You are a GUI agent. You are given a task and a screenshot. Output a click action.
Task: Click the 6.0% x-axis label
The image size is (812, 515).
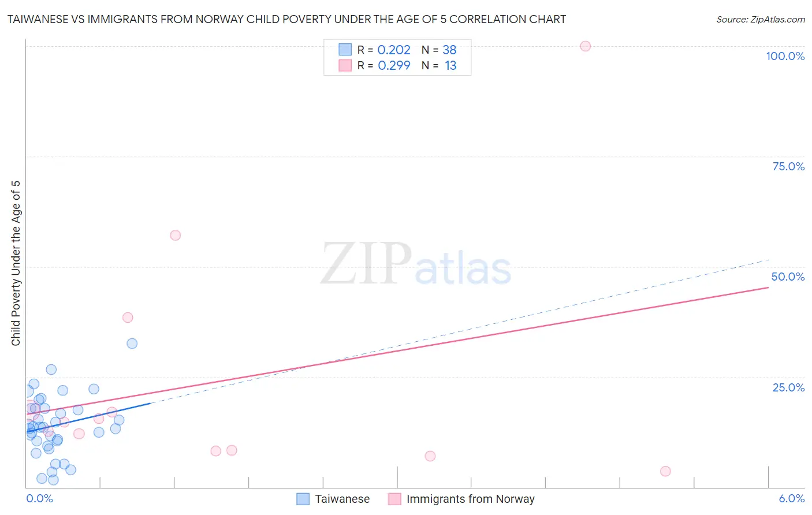pyautogui.click(x=792, y=498)
